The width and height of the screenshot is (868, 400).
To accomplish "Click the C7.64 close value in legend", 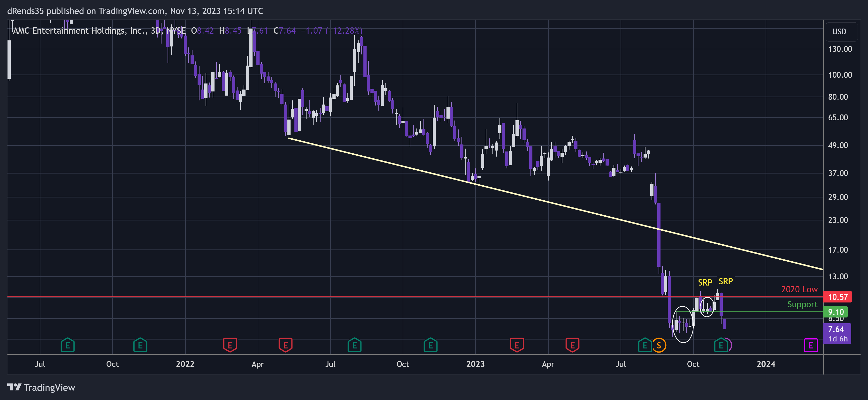I will 284,31.
